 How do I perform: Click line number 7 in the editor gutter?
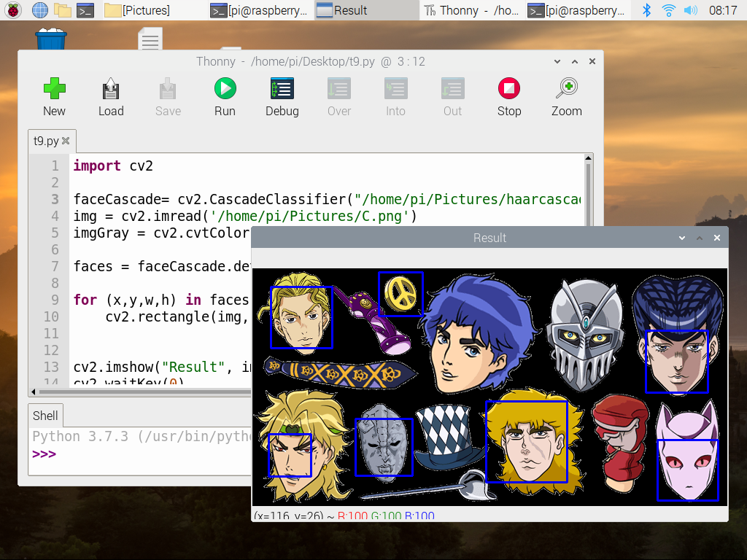coord(55,267)
